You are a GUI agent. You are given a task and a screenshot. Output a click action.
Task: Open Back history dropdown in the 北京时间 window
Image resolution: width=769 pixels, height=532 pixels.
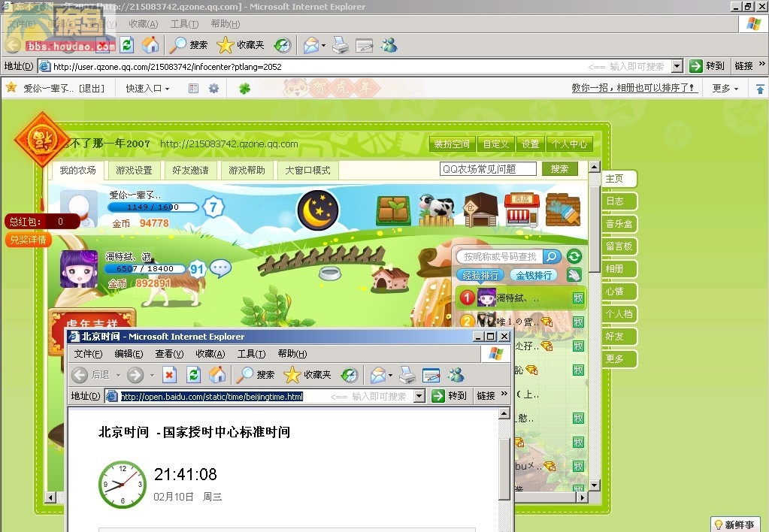tap(118, 376)
